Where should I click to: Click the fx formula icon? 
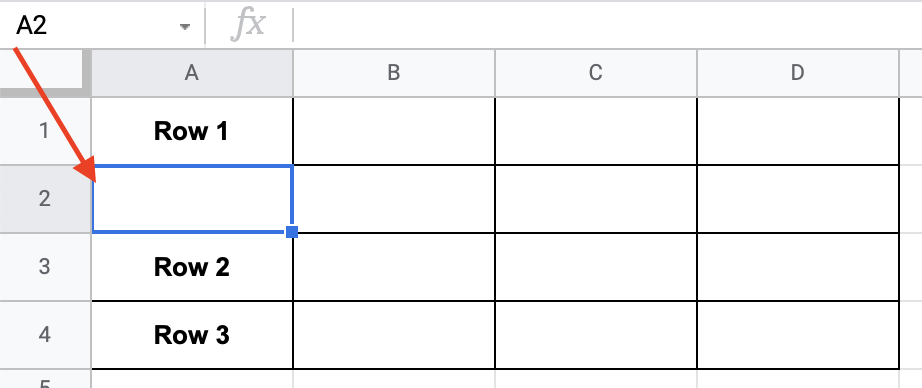tap(248, 26)
